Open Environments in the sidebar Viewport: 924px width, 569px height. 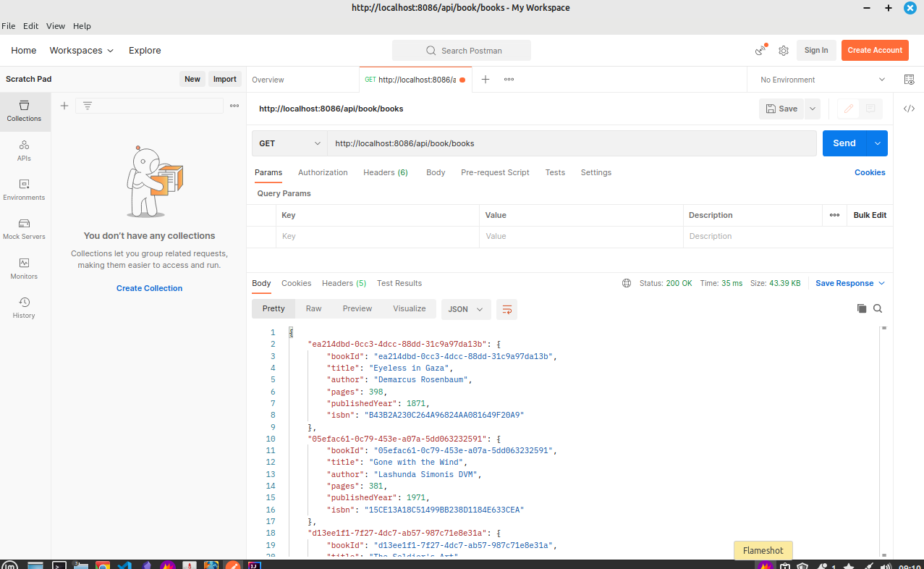tap(25, 190)
